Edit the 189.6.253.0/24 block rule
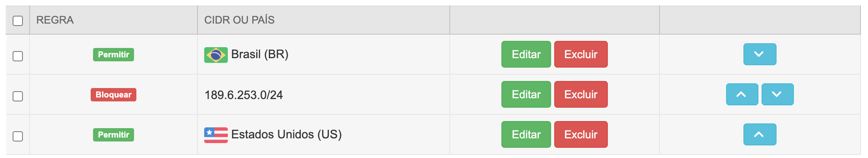 coord(526,94)
